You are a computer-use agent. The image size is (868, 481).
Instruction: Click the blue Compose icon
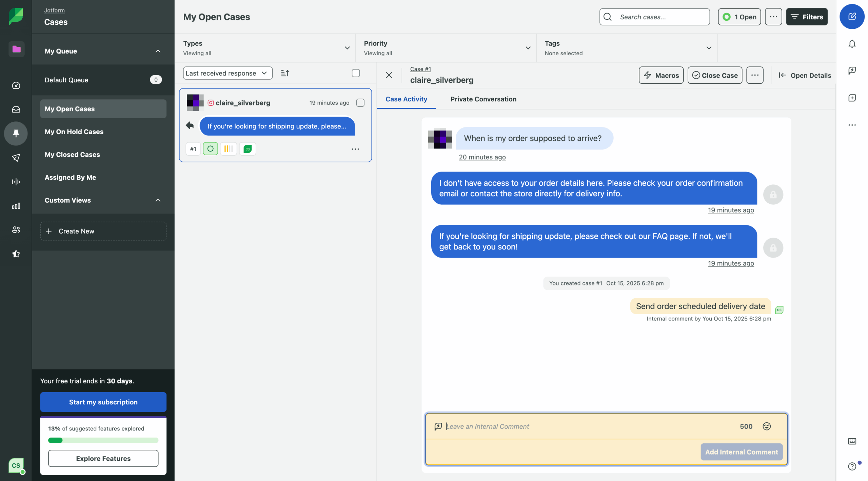click(852, 16)
